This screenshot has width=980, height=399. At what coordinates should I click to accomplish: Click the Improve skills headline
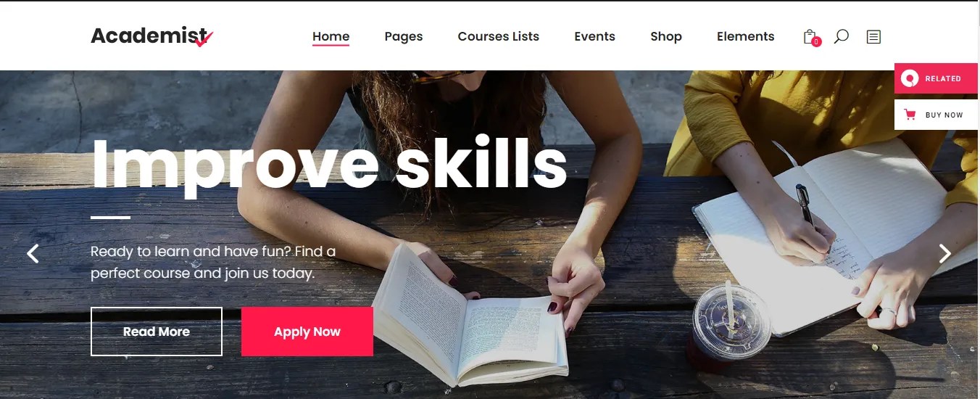pyautogui.click(x=329, y=165)
